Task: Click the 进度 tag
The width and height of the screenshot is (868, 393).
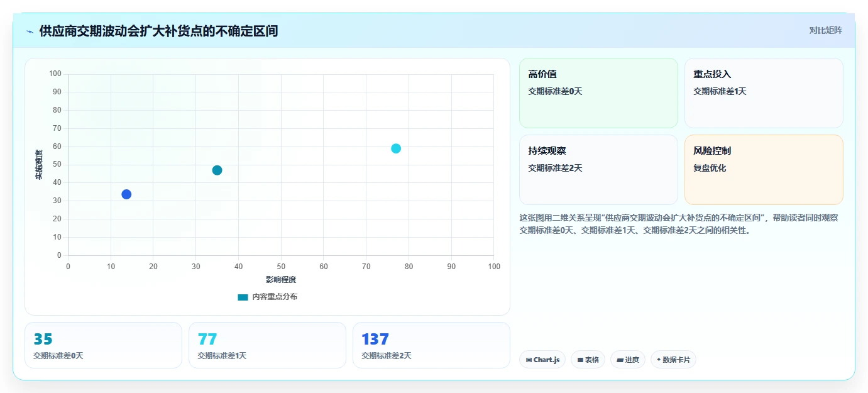Action: coord(627,360)
